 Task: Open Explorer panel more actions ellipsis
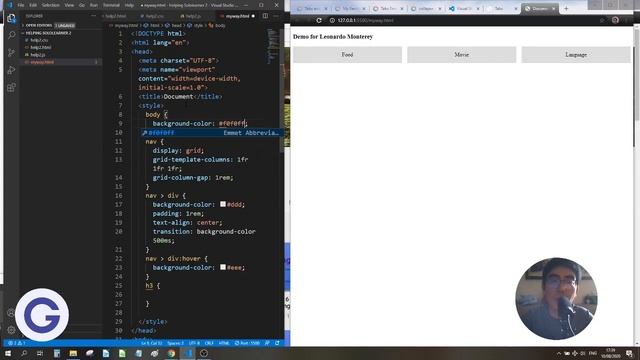[x=93, y=16]
